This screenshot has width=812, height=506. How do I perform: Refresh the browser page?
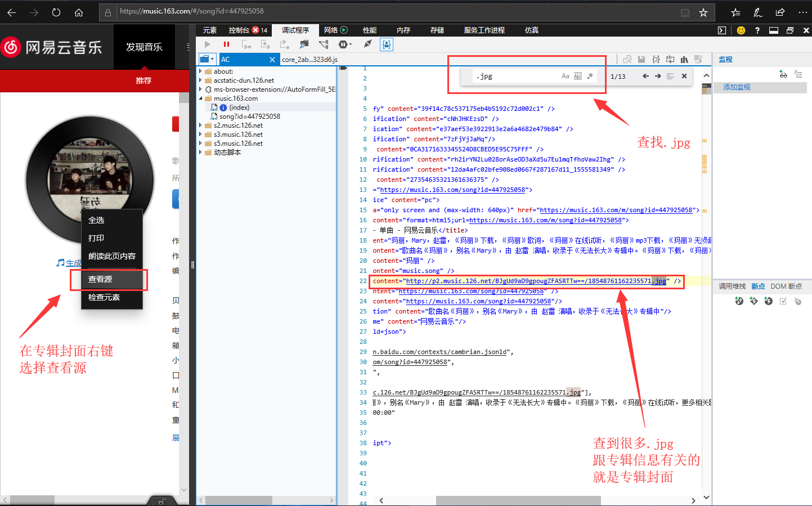[x=56, y=12]
